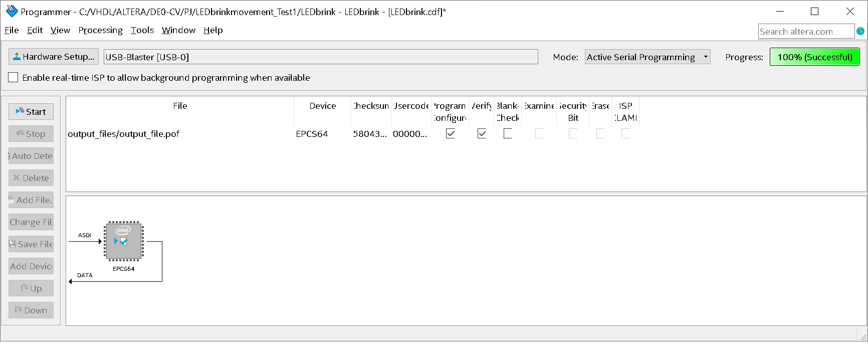Toggle the Verify checkbox for output_file.pof
The height and width of the screenshot is (347, 868).
[482, 133]
